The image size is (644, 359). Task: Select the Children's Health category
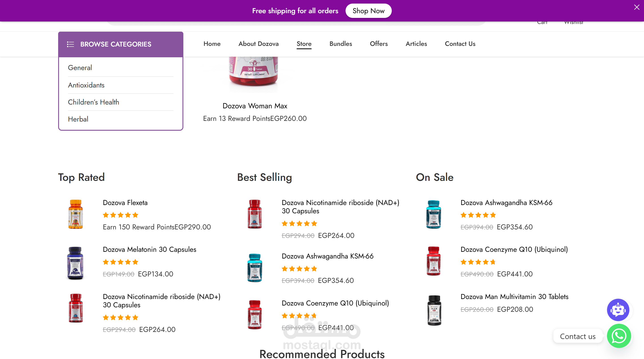click(x=93, y=102)
